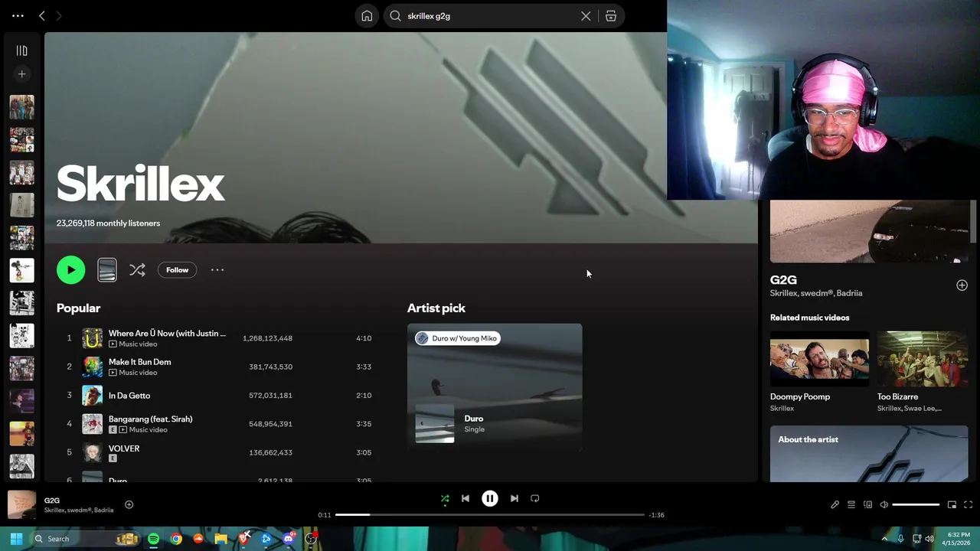This screenshot has height=551, width=980.
Task: Select 'Make It Bun Dem' track row
Action: click(214, 367)
